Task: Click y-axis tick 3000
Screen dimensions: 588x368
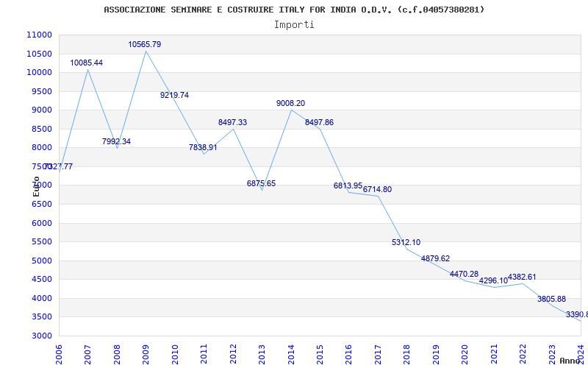Action: 42,336
